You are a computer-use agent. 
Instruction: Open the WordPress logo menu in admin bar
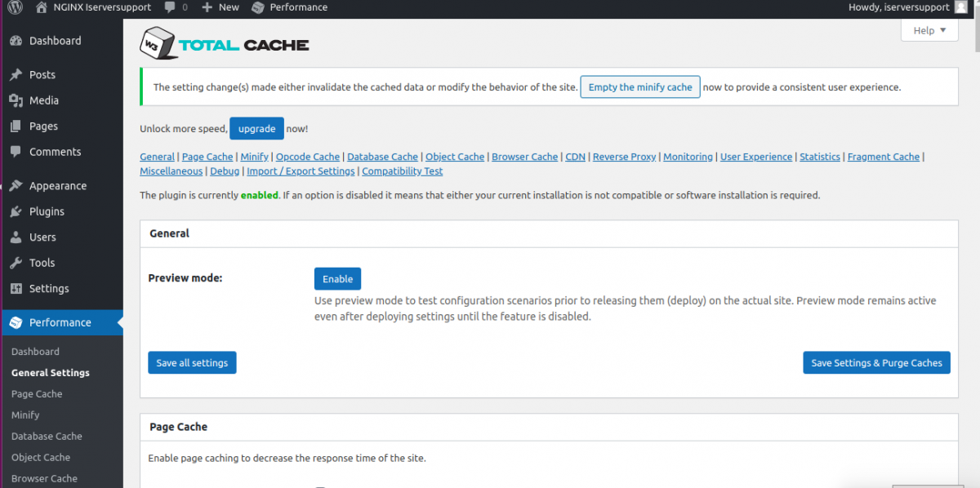[x=15, y=7]
